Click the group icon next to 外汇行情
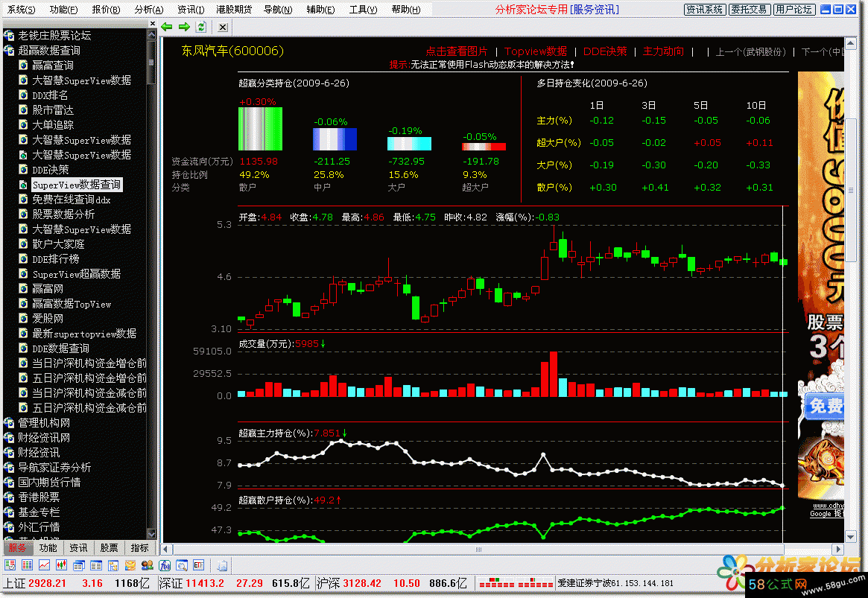 pos(9,527)
